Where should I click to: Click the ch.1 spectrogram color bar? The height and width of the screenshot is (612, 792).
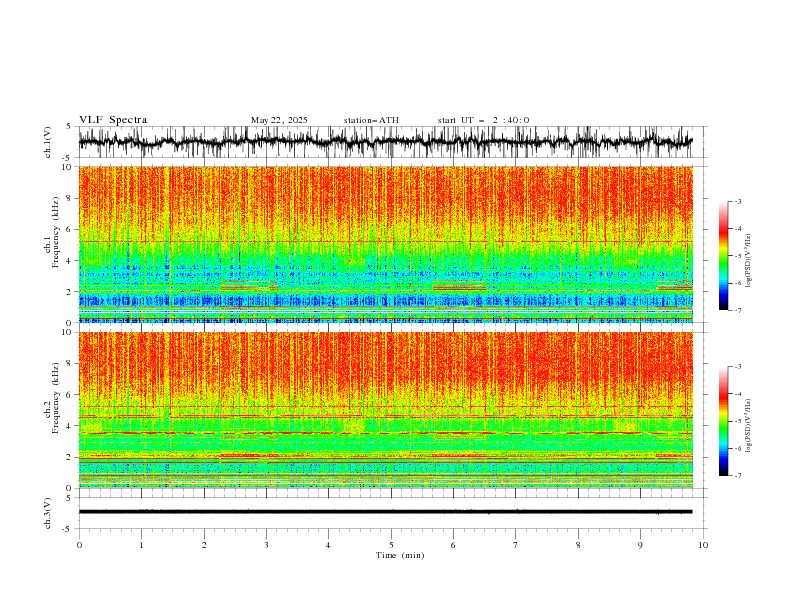click(x=723, y=256)
